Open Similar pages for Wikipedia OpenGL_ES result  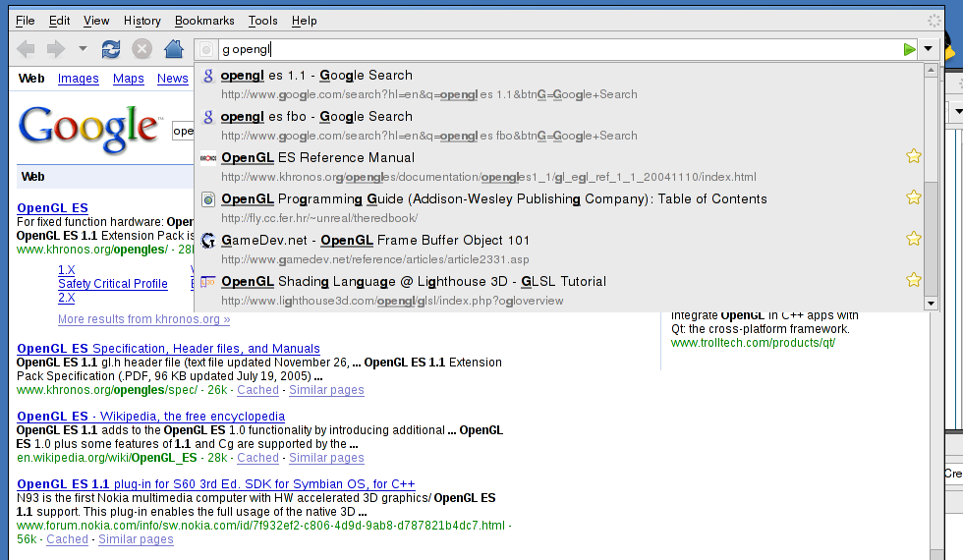[x=326, y=458]
